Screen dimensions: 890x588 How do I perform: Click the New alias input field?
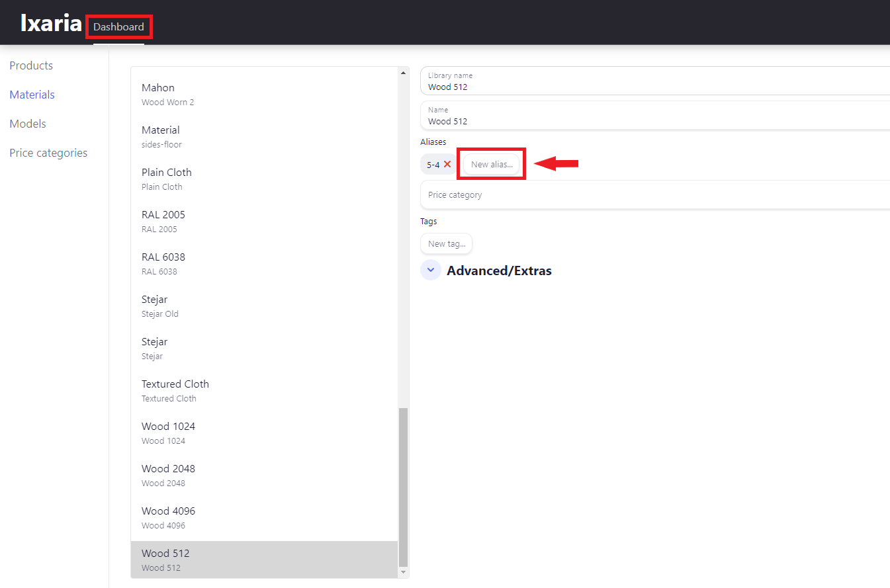492,164
